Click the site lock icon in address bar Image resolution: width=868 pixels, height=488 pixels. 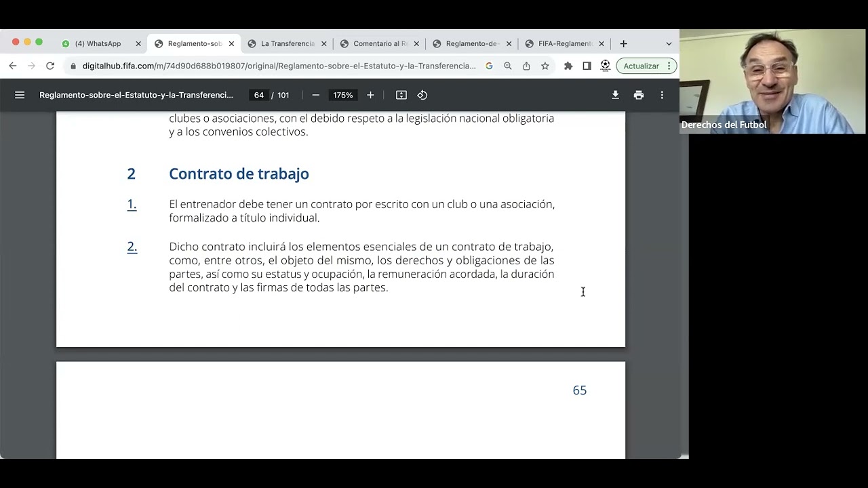(x=73, y=66)
